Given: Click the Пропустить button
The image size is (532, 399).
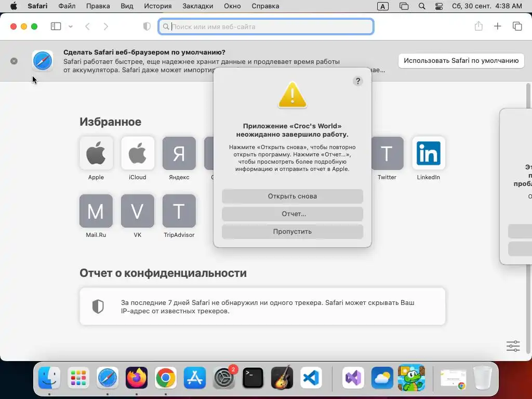Looking at the screenshot, I should tap(292, 231).
